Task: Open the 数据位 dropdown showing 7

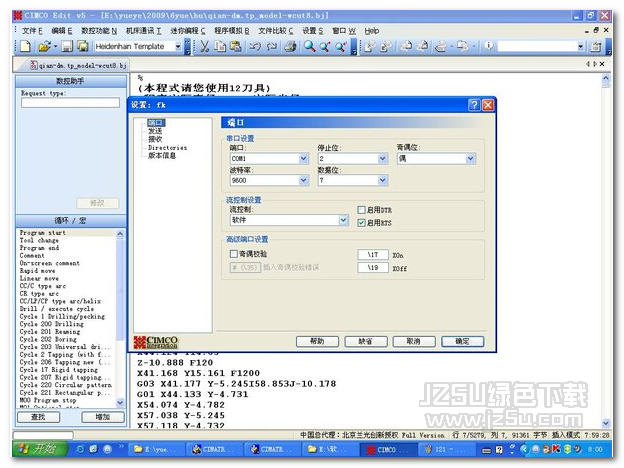Action: [x=382, y=180]
